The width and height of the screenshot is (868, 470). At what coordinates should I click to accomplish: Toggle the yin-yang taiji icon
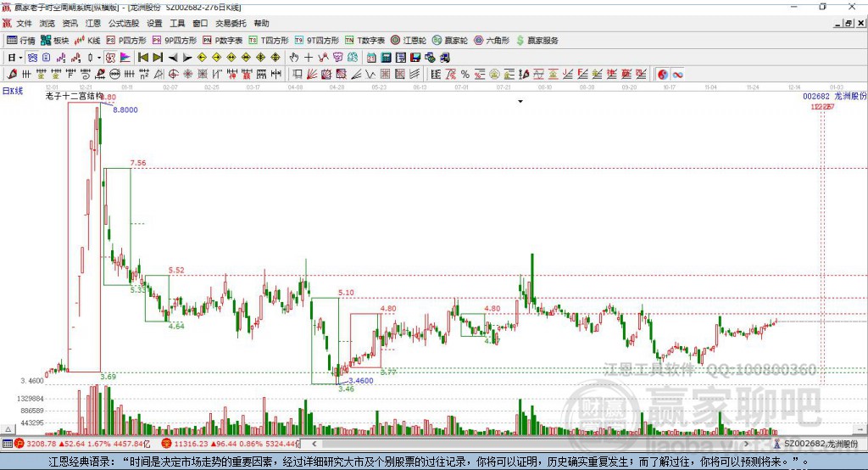[663, 75]
